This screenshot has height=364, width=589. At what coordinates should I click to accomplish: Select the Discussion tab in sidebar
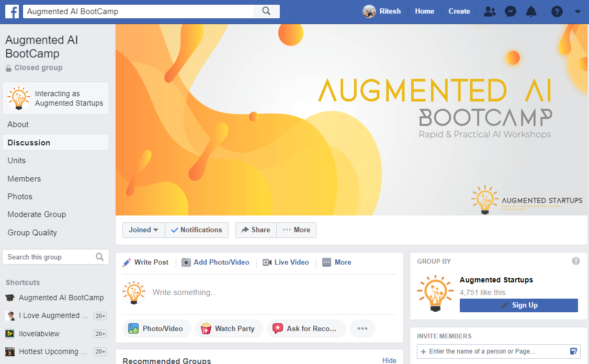tap(55, 143)
